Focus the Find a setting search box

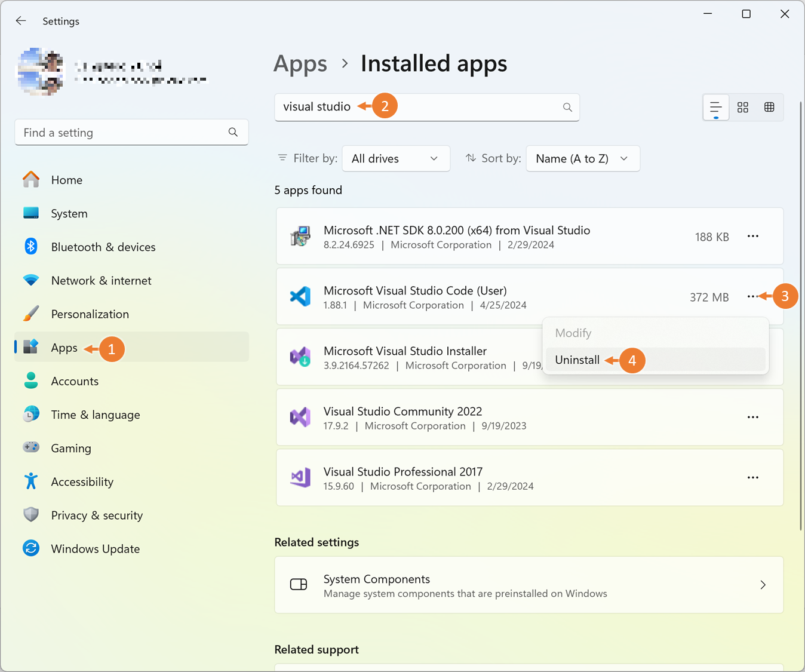coord(131,133)
